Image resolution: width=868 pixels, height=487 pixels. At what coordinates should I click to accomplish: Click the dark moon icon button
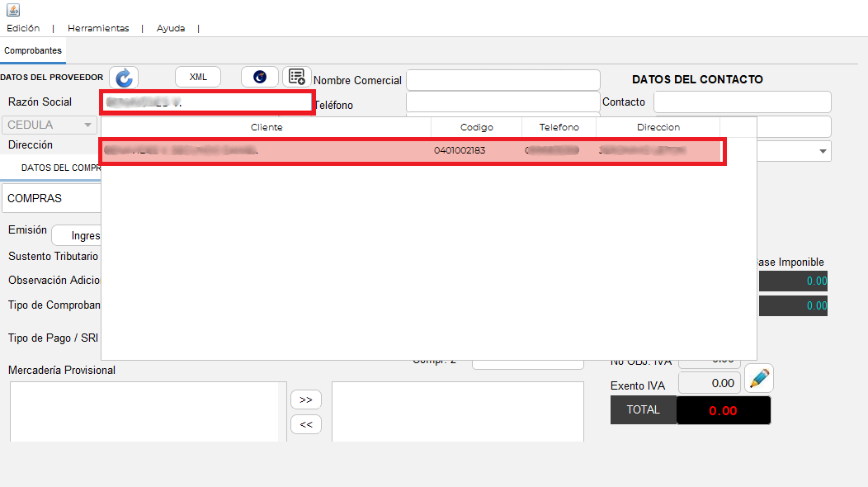pyautogui.click(x=260, y=77)
